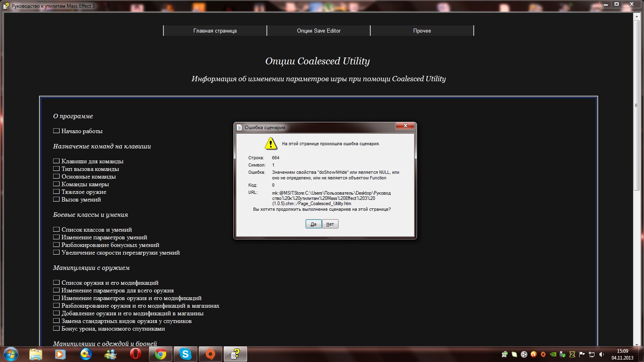Image resolution: width=644 pixels, height=362 pixels.
Task: Launch Windows Media Player from the taskbar
Action: tap(60, 354)
